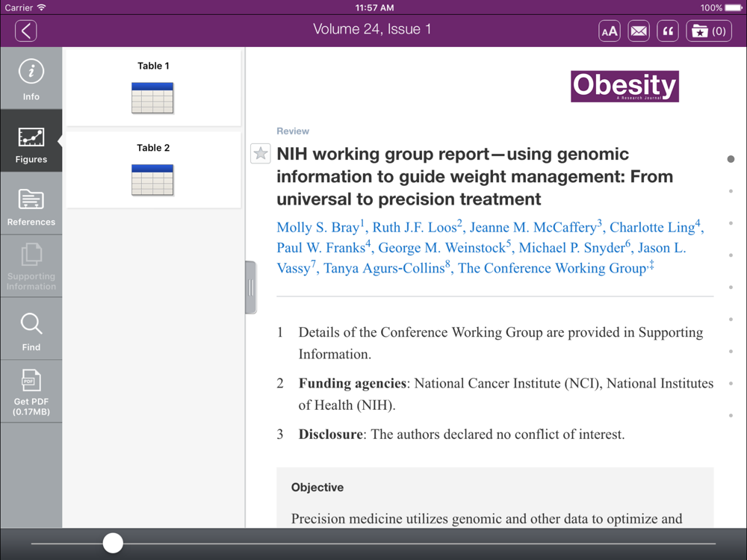Open author Molly S. Bray link

point(320,227)
